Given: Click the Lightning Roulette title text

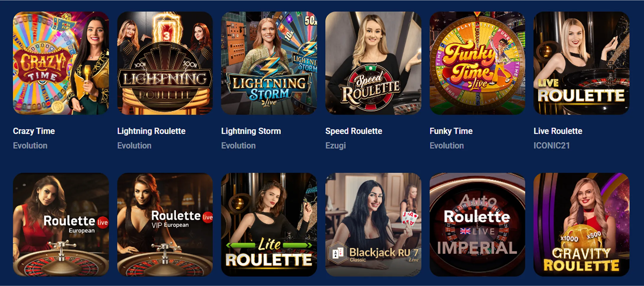Looking at the screenshot, I should 151,131.
